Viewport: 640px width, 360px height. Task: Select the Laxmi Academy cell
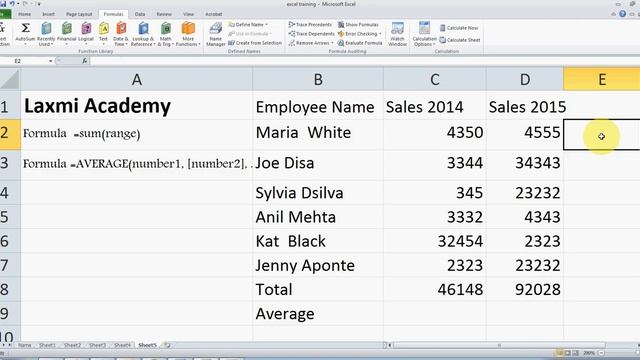(136, 105)
